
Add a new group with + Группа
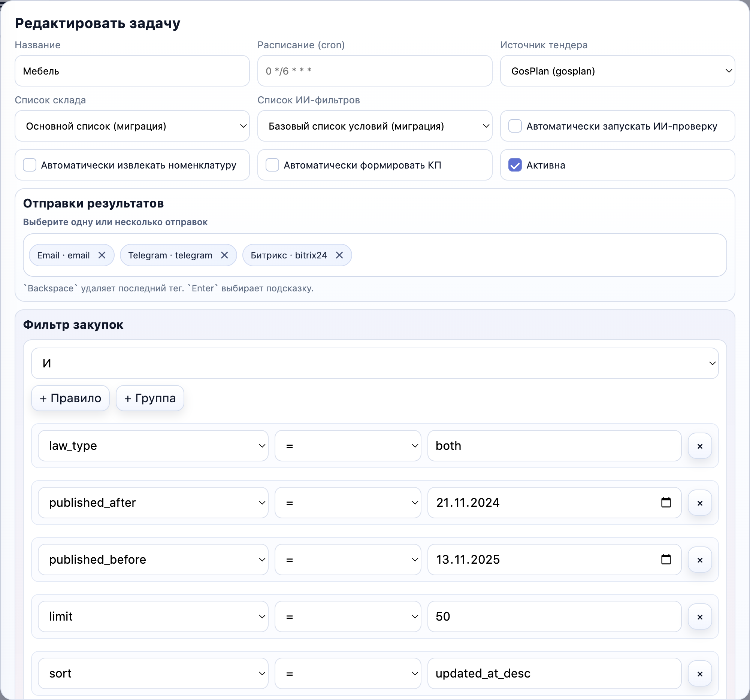[x=150, y=398]
